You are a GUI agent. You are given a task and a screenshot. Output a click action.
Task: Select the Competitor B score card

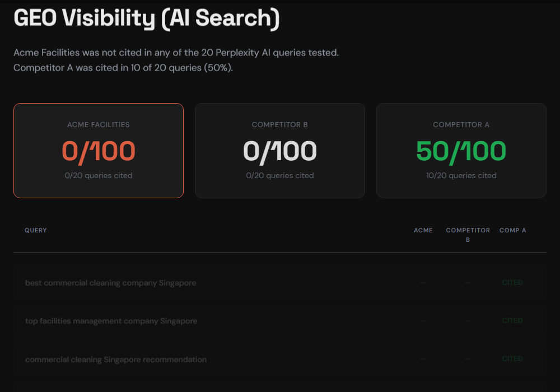pos(280,150)
